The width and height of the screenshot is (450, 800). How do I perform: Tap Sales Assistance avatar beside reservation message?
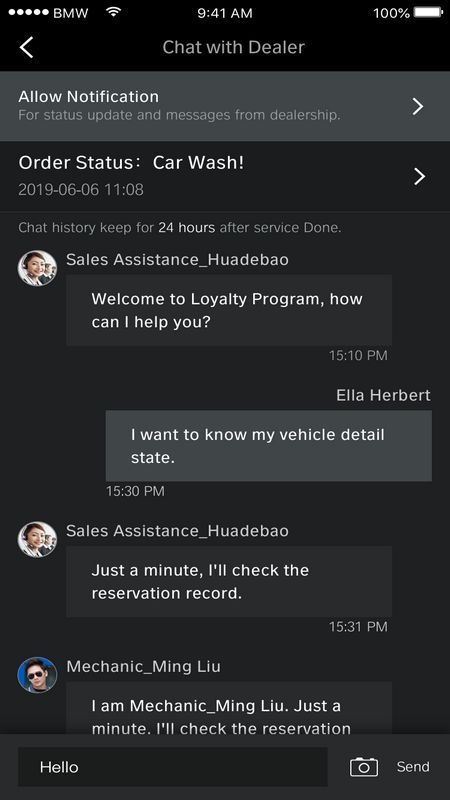click(x=37, y=539)
